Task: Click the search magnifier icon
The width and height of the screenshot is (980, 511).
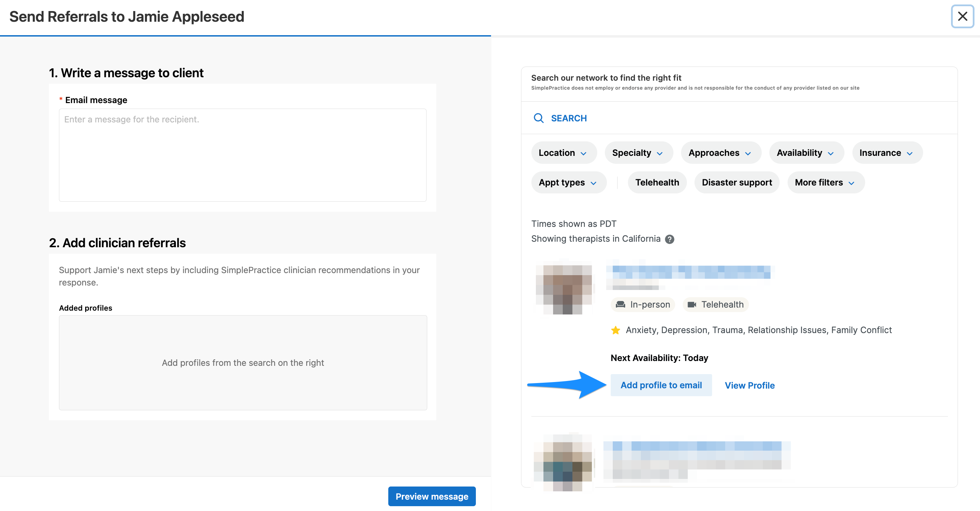Action: point(538,118)
